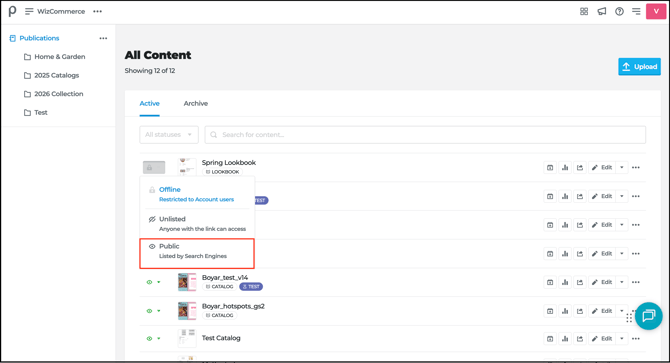Open the live chat widget
This screenshot has width=670, height=363.
point(649,316)
